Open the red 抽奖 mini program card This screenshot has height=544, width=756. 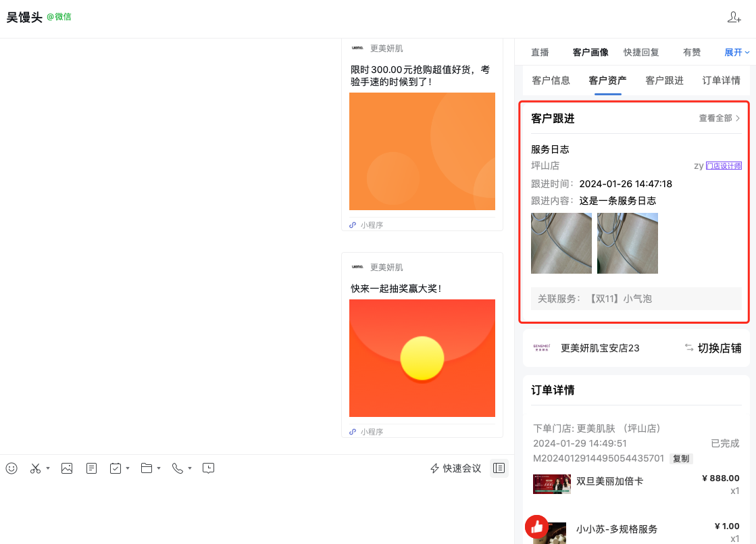(422, 345)
